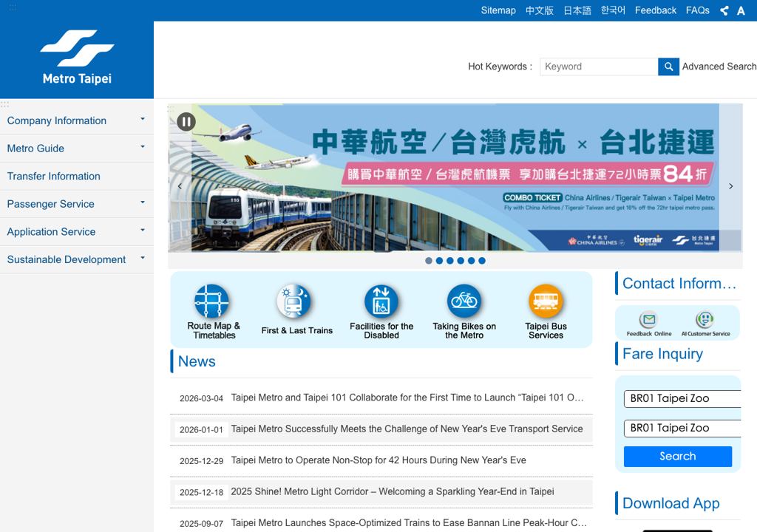This screenshot has width=757, height=532.
Task: Open Feedback link in top bar
Action: [x=656, y=10]
